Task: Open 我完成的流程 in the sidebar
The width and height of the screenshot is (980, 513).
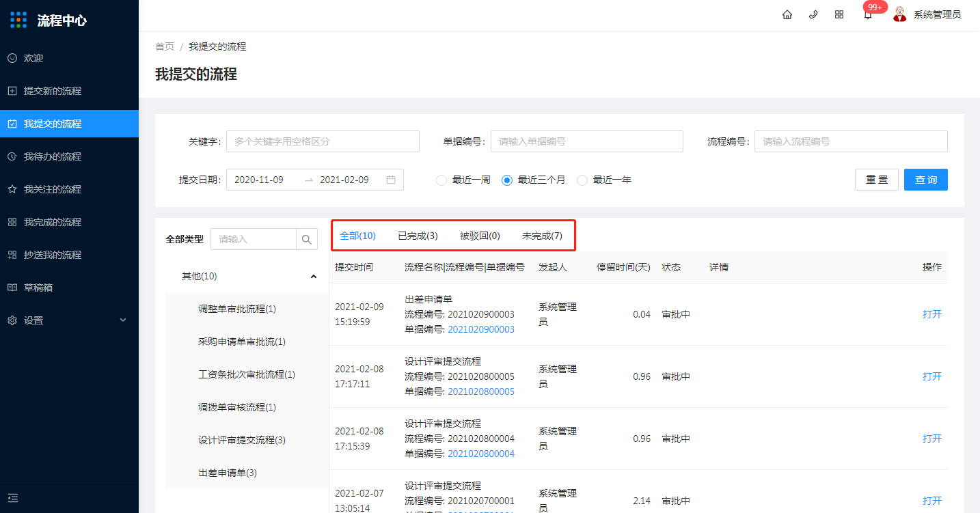Action: click(x=69, y=222)
